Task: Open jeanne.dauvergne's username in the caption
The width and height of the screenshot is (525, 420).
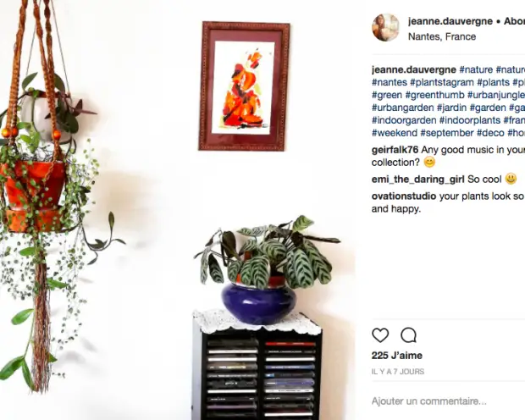Action: [x=414, y=69]
